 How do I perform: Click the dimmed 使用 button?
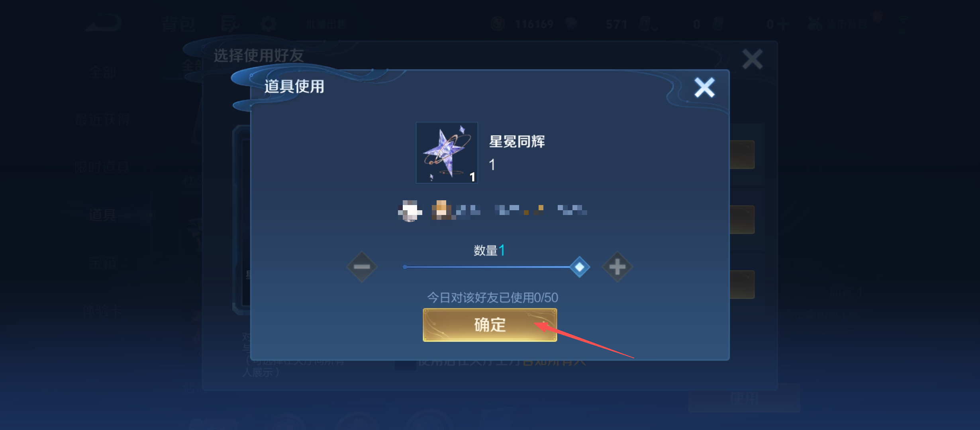744,398
